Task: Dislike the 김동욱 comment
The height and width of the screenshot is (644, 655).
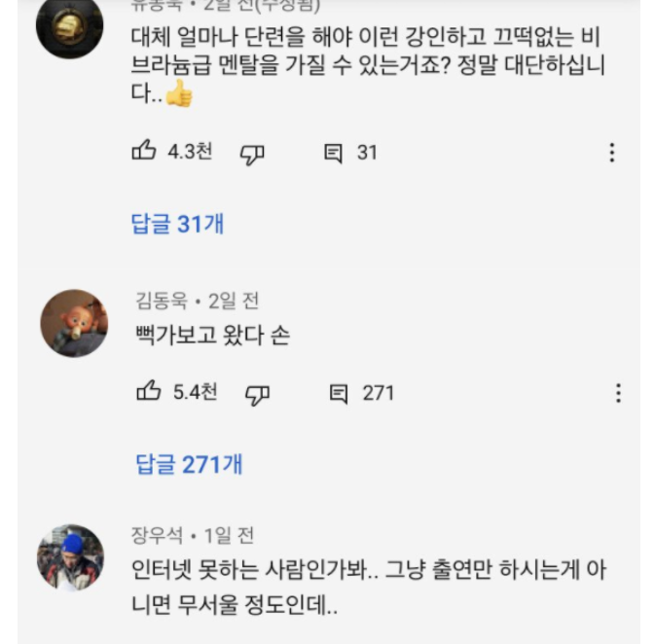Action: (257, 395)
